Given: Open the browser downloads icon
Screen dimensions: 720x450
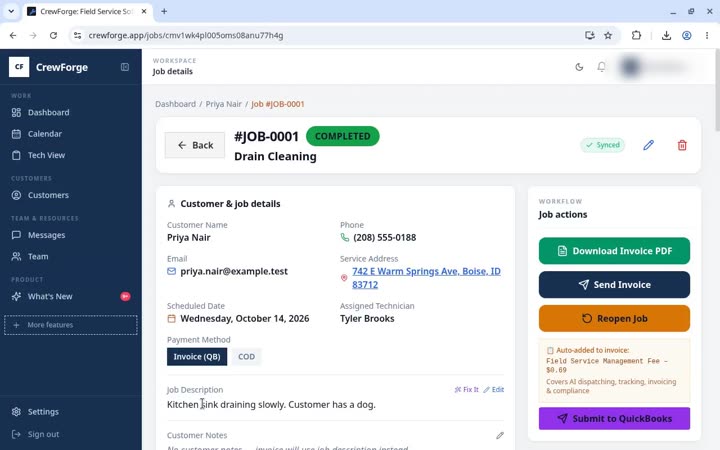Looking at the screenshot, I should [x=666, y=35].
